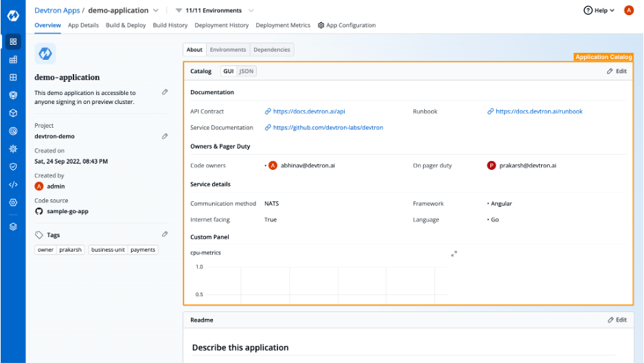Open the security shield icon in sidebar
The image size is (644, 363).
(13, 166)
